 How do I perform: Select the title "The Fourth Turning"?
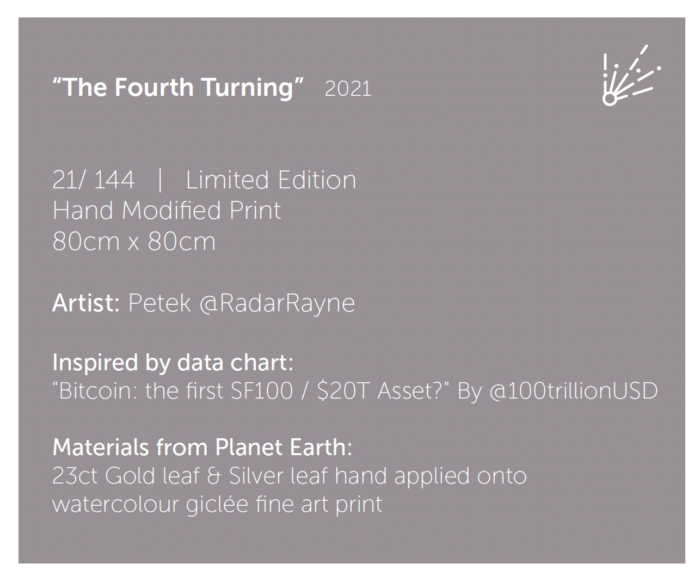pyautogui.click(x=177, y=87)
